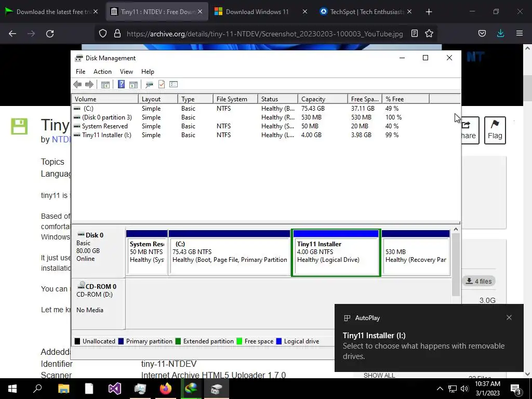Toggle the Show/Hide Console Tree toolbar icon
The image size is (532, 399).
coord(105,85)
